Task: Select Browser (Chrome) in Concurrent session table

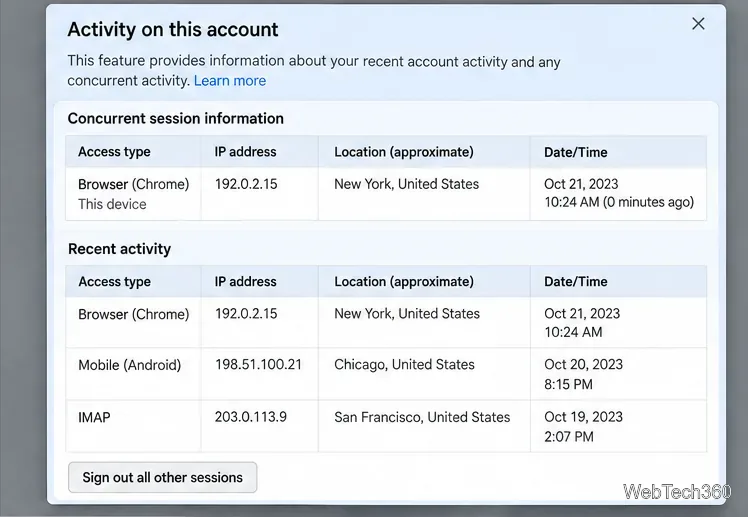Action: click(x=134, y=184)
